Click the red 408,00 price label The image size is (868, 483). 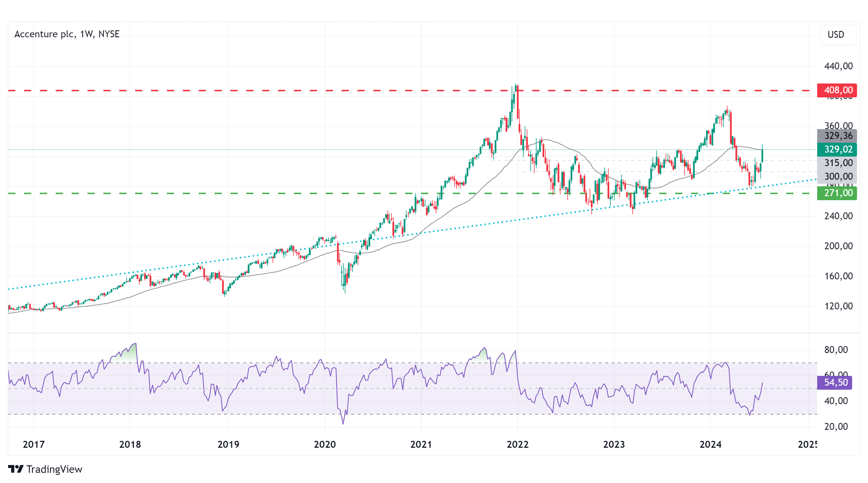(837, 90)
